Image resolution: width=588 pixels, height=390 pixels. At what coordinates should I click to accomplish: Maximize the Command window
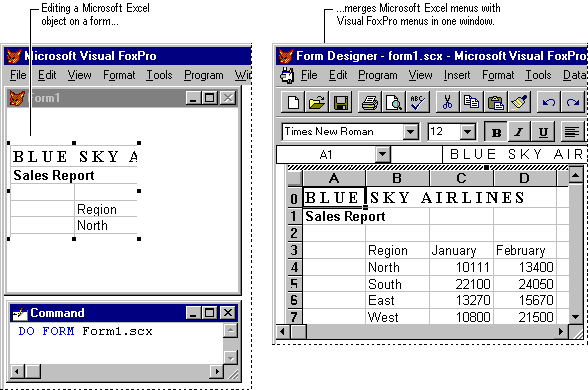(x=210, y=313)
